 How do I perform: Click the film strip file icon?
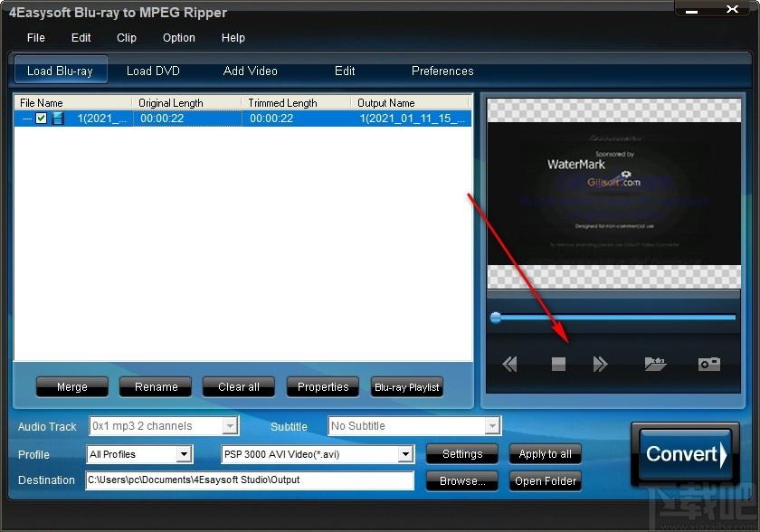click(58, 119)
